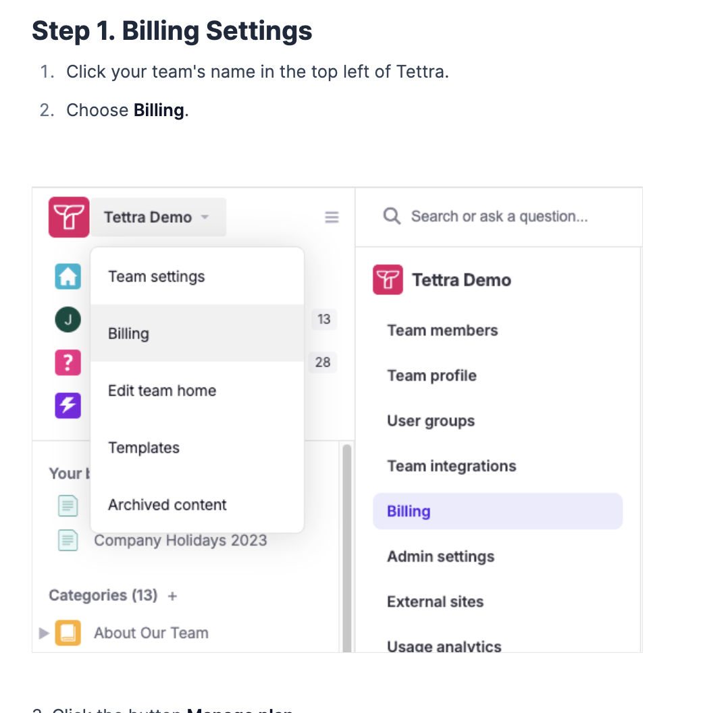Open the pink question mark icon
Viewport: 728px width, 713px height.
[x=68, y=363]
